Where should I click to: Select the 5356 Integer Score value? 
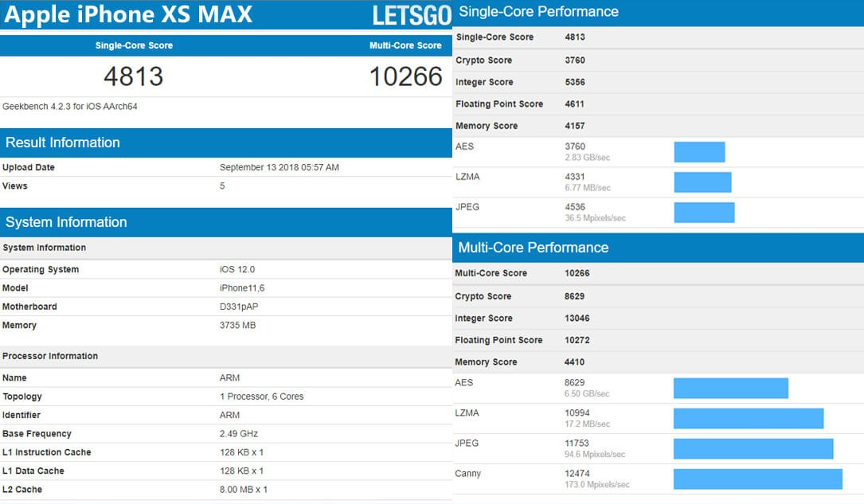click(x=575, y=82)
